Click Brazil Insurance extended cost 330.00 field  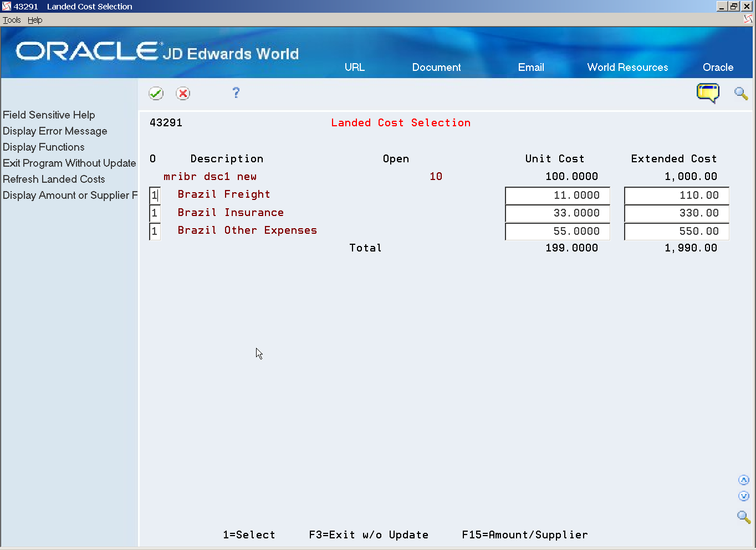coord(677,213)
